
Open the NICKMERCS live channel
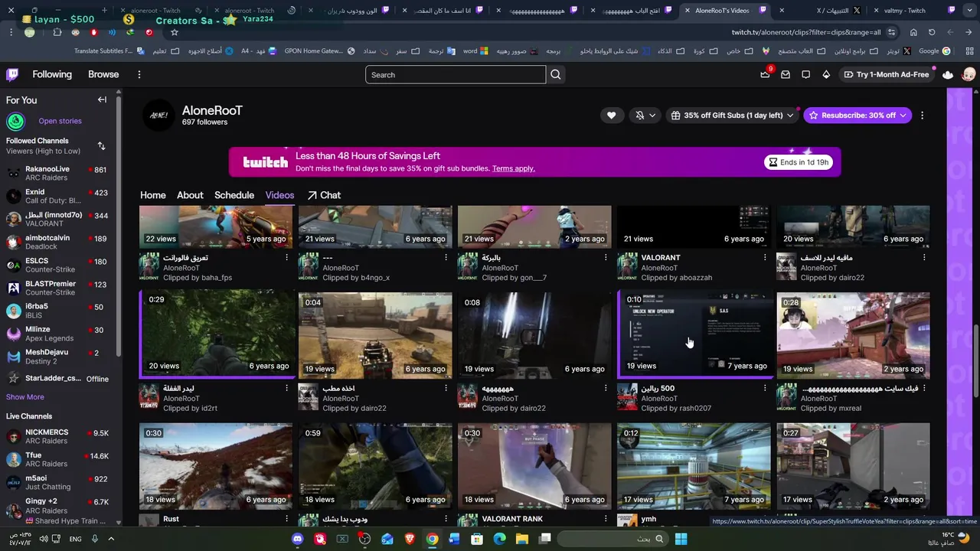[x=57, y=436]
